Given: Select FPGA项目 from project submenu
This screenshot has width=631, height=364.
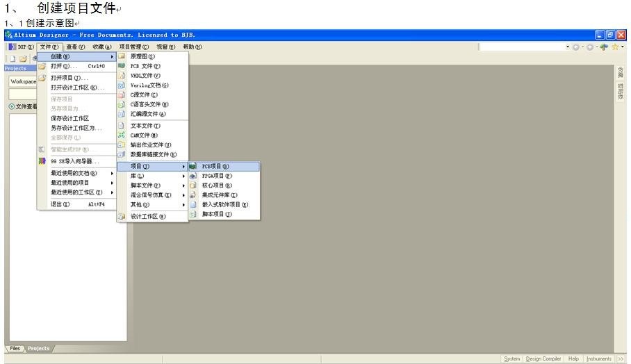Looking at the screenshot, I should click(x=224, y=176).
